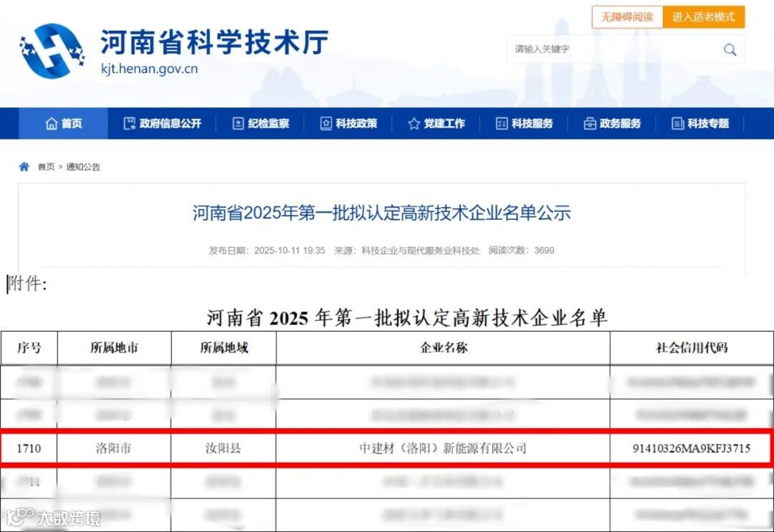Click the 进入适老模式 button
774x532 pixels.
pyautogui.click(x=704, y=17)
